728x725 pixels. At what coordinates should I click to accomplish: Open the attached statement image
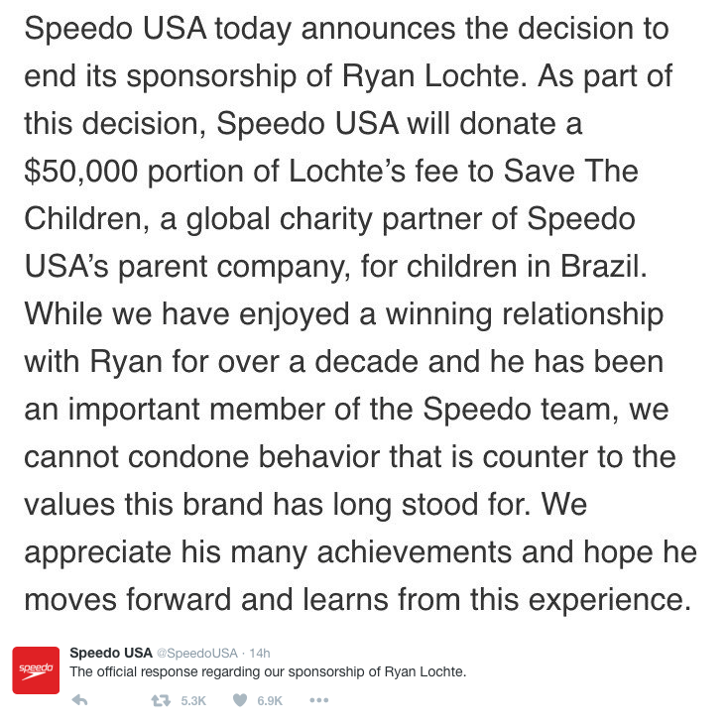pos(362,317)
